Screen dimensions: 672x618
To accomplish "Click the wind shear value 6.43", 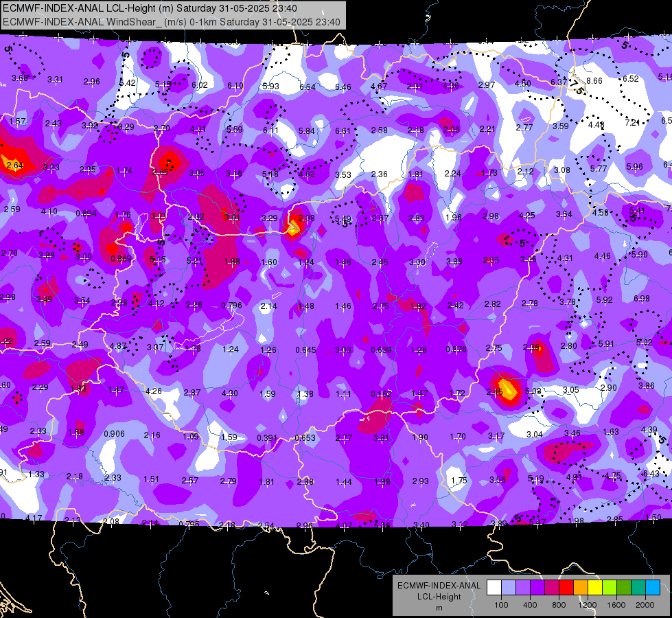I will tap(651, 474).
